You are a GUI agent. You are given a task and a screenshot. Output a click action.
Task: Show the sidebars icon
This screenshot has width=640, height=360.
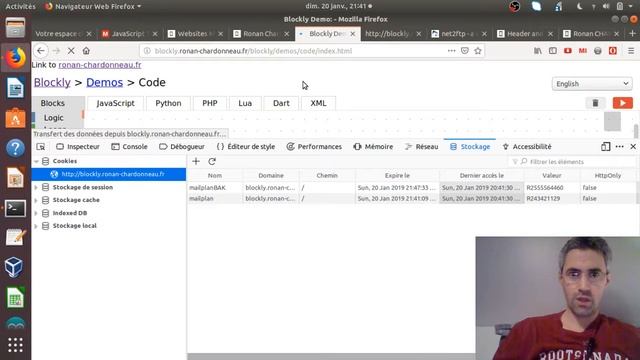point(553,51)
